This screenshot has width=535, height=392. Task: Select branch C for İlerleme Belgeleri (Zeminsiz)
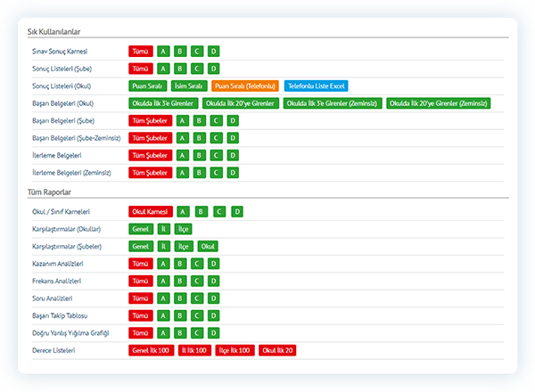(x=214, y=172)
